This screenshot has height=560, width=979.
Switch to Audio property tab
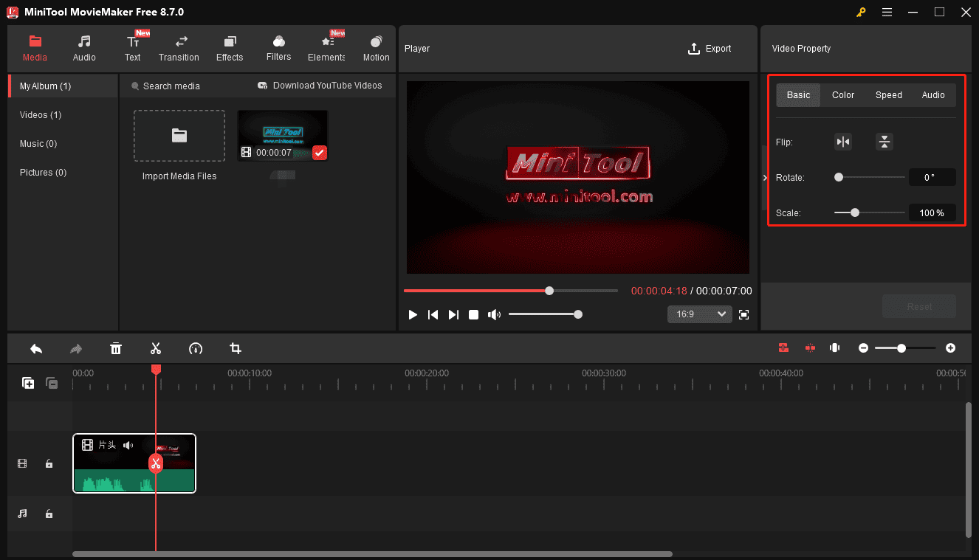coord(933,95)
